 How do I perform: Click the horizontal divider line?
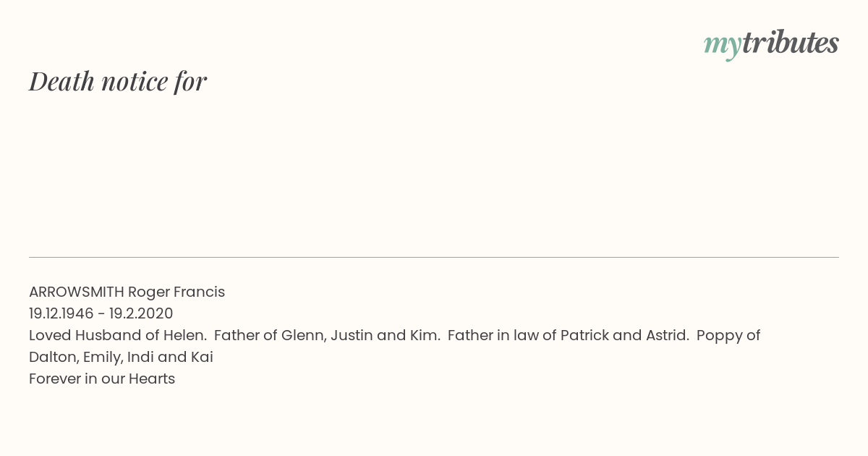434,257
